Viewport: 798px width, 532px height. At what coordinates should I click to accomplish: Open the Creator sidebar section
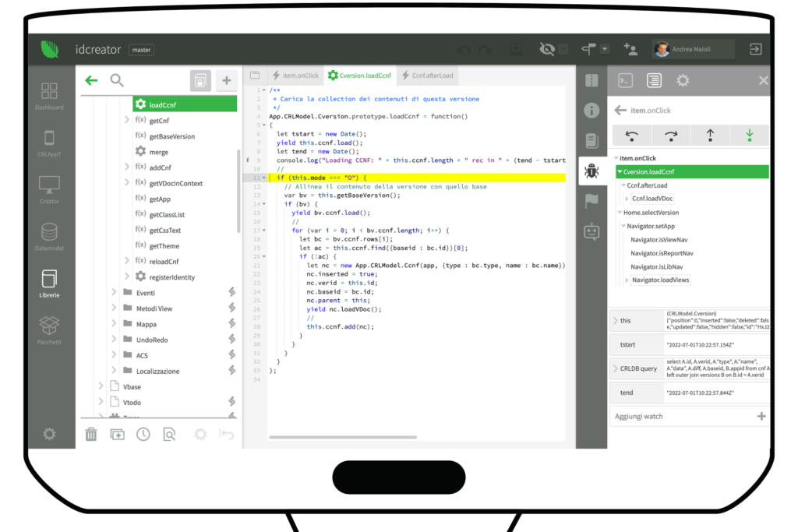49,190
